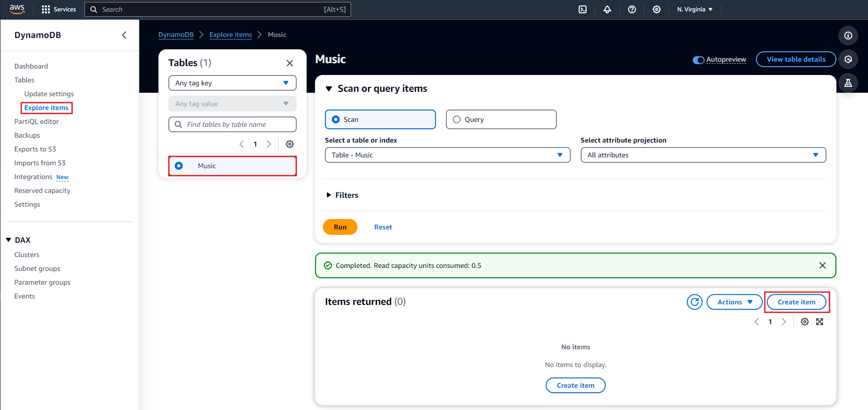This screenshot has height=410, width=868.
Task: Open the AWS CloudShell terminal icon
Action: [583, 9]
